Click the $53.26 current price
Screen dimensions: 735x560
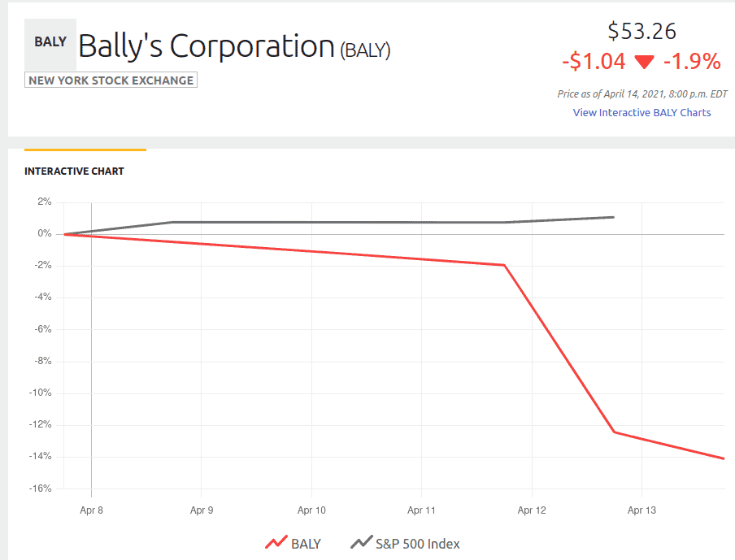pos(641,31)
